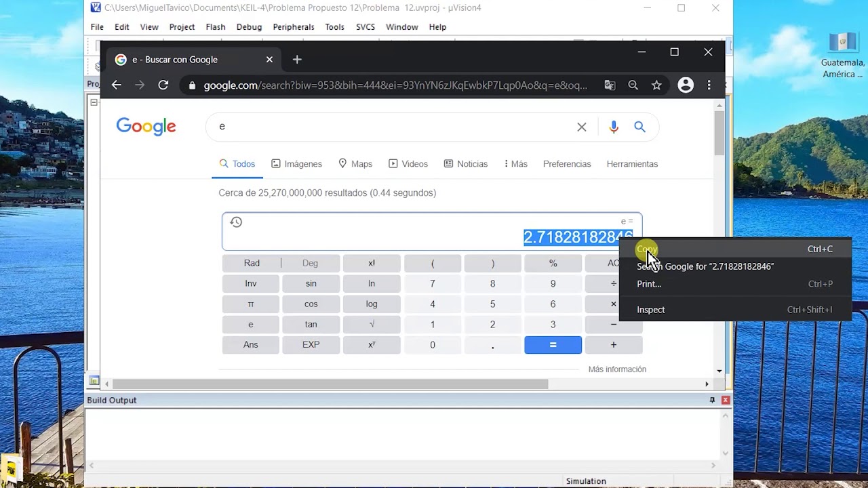Reload the Google search page
This screenshot has height=488, width=868.
(x=163, y=85)
